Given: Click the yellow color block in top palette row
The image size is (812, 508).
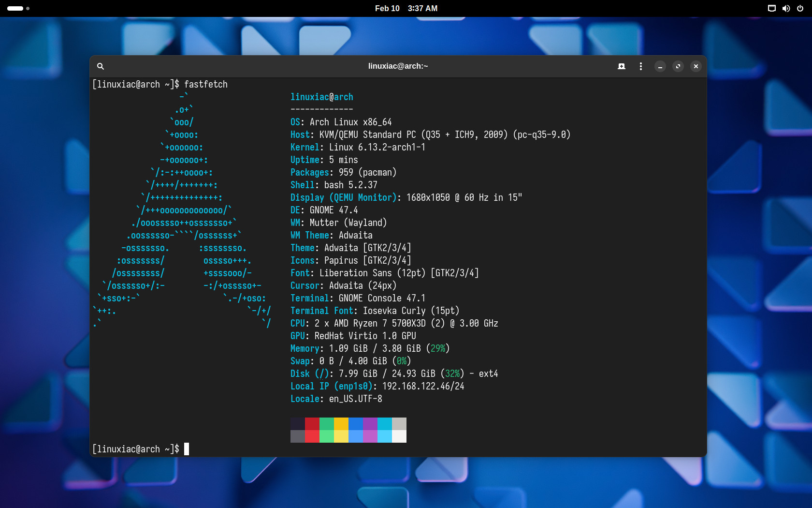Looking at the screenshot, I should point(341,424).
